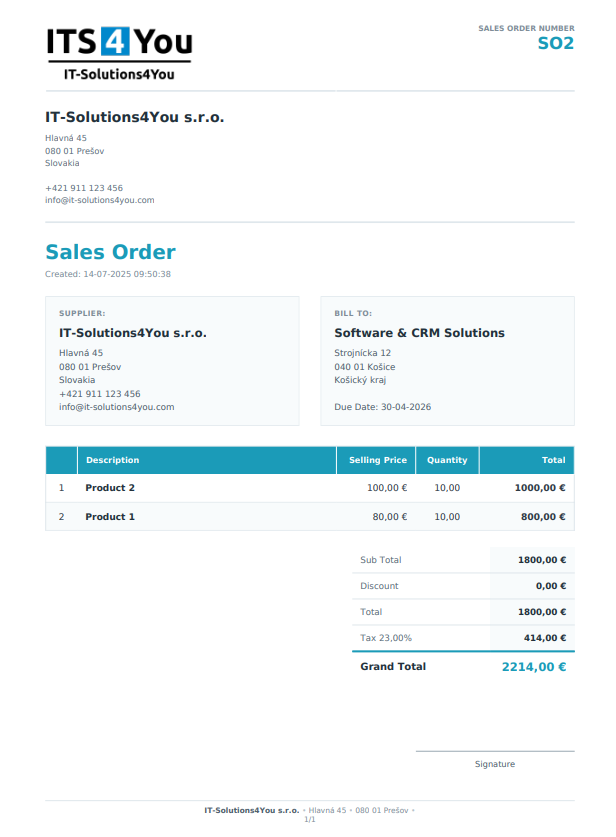Click the Signature label under the line
This screenshot has width=616, height=837.
point(495,764)
